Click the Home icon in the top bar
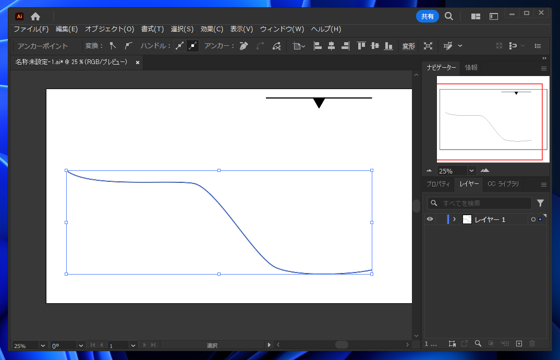This screenshot has height=360, width=560. [x=35, y=16]
